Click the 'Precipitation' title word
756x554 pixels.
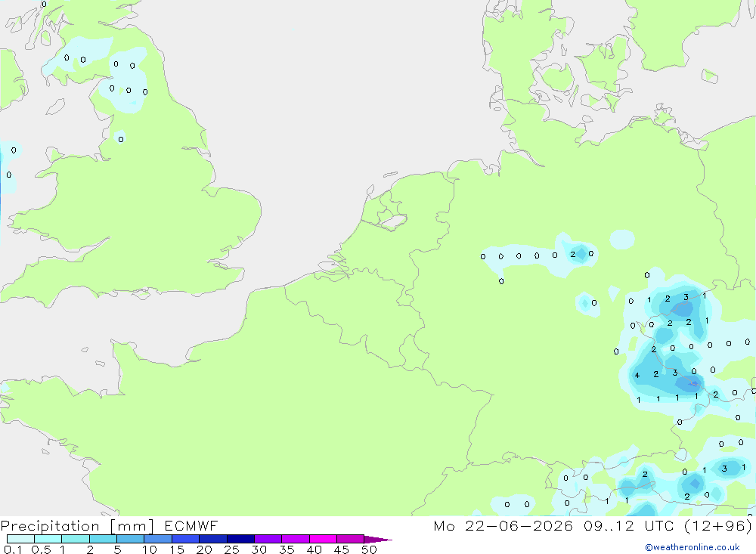click(x=50, y=526)
